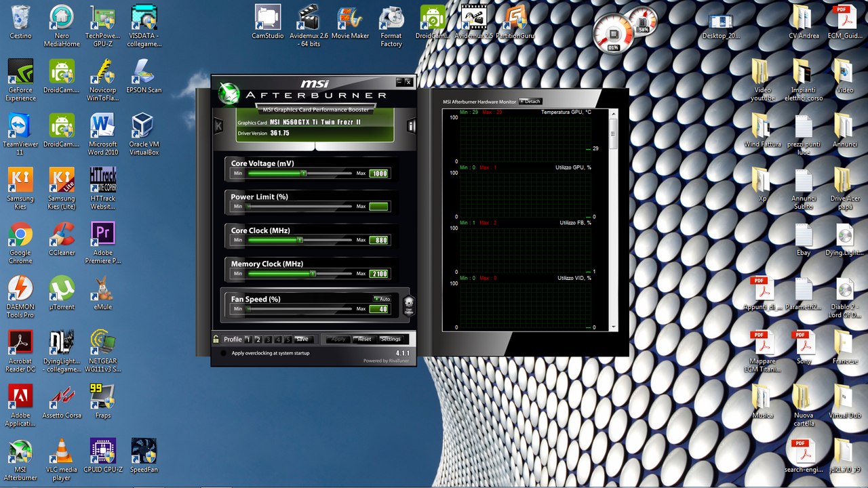Select the DAEMON Tools Pro desktop icon
868x488 pixels.
pyautogui.click(x=20, y=297)
